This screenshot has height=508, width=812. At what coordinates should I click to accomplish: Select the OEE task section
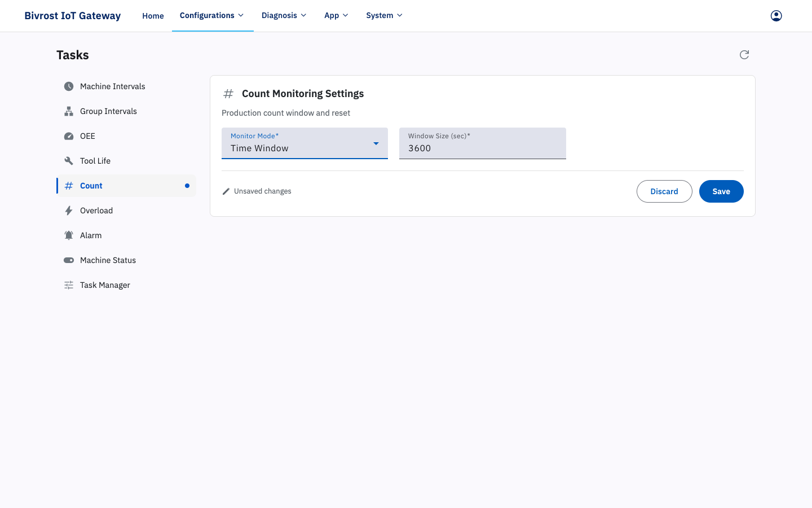click(126, 136)
